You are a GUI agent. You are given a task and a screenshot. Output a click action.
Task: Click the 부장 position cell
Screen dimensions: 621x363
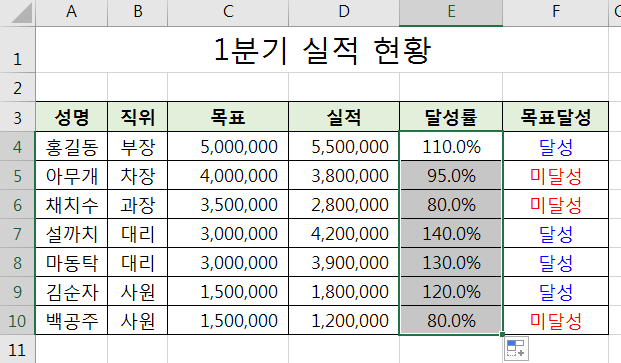coord(137,146)
